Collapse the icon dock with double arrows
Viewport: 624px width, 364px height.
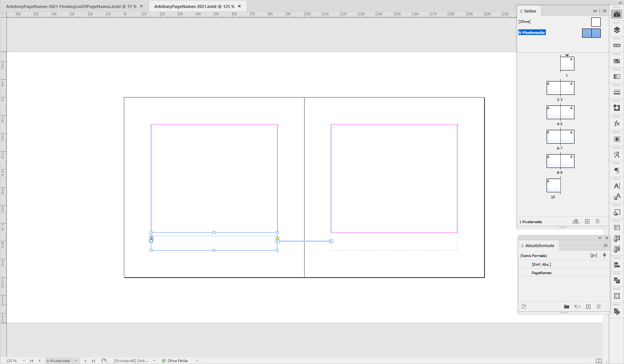click(x=619, y=3)
